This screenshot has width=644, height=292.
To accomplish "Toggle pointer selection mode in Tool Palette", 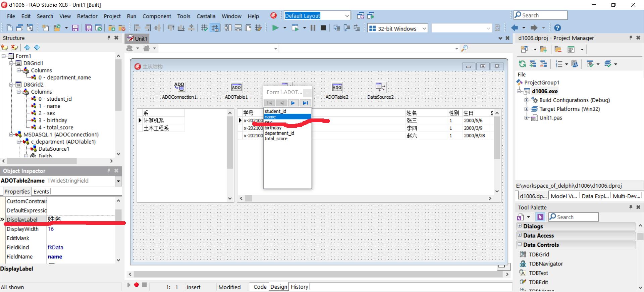I will pos(540,217).
